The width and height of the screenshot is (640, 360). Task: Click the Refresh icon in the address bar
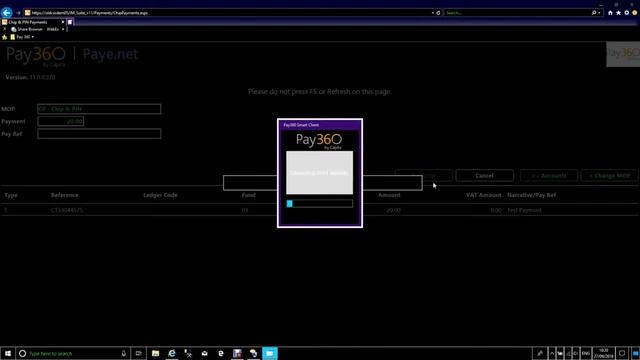point(438,13)
